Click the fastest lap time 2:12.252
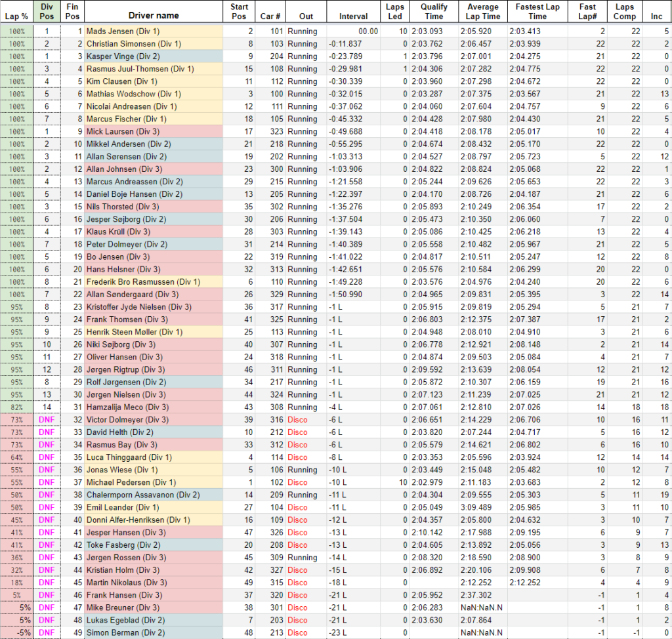 525,583
